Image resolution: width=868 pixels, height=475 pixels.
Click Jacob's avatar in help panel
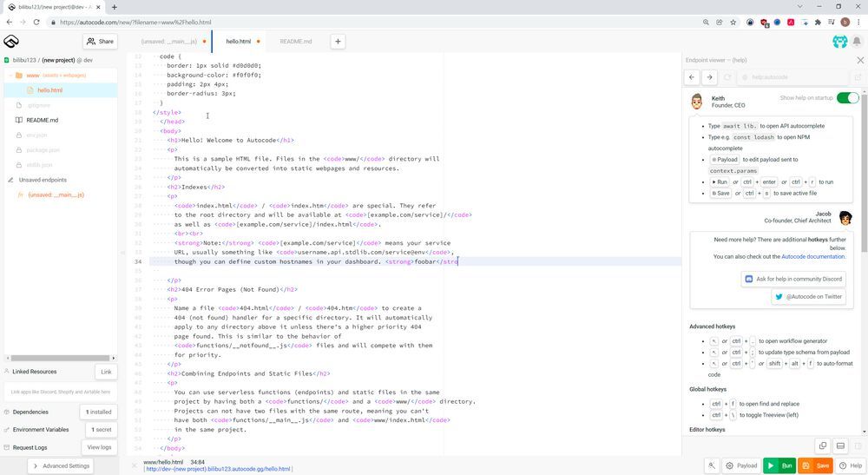(x=845, y=218)
